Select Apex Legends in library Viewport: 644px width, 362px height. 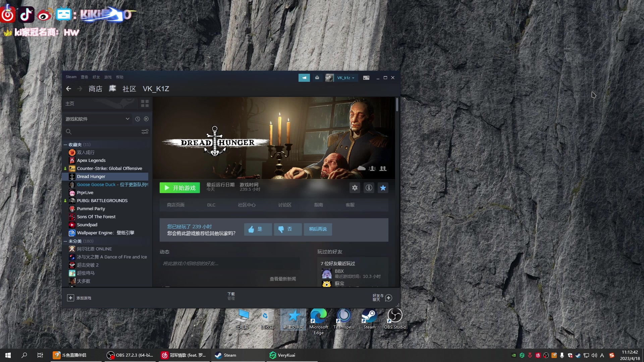coord(91,161)
